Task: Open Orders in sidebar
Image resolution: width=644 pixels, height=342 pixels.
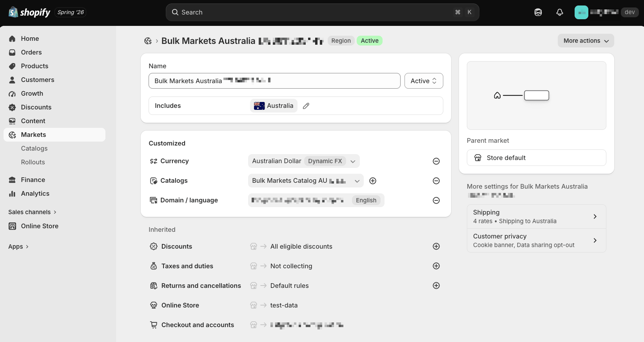Action: tap(54, 52)
